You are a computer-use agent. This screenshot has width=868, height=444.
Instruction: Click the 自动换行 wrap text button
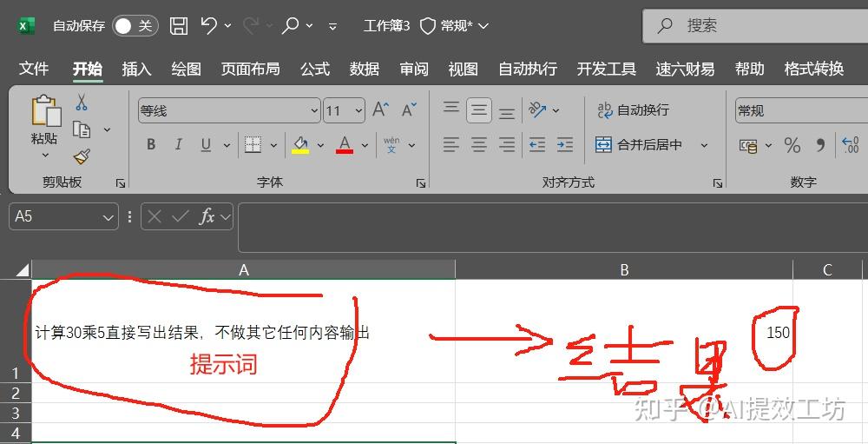tap(634, 110)
